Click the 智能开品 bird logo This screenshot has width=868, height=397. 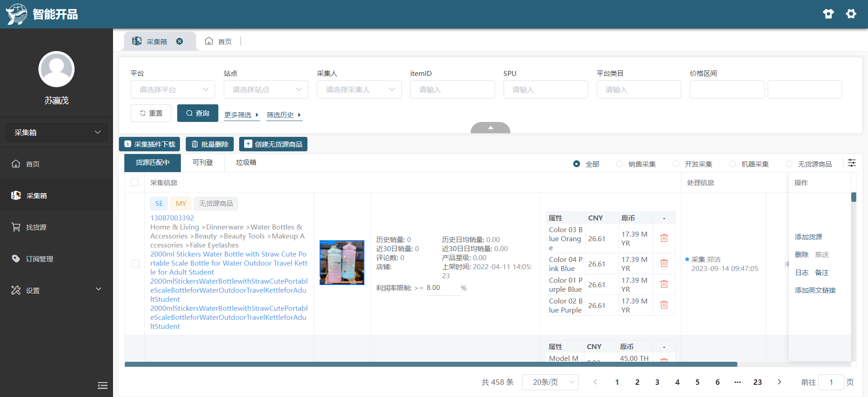pyautogui.click(x=16, y=14)
